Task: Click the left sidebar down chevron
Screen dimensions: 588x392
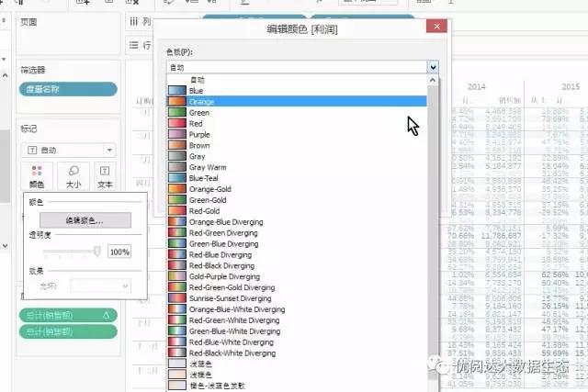Action: tap(6, 246)
